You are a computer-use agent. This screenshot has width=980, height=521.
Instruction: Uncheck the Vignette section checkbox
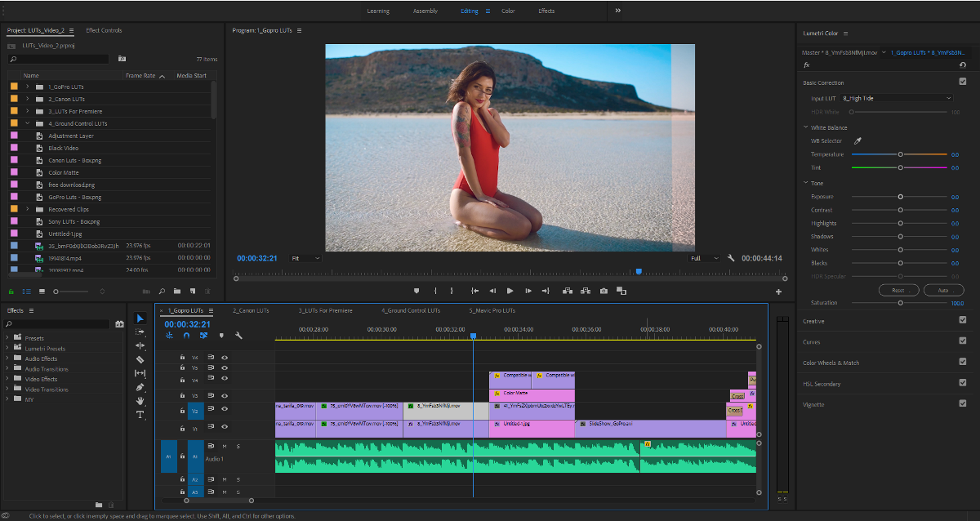[x=963, y=404]
